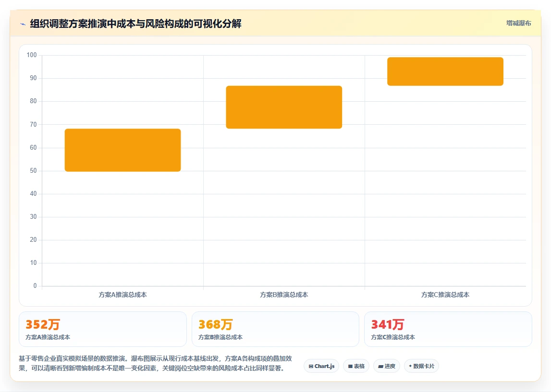Click the 数据卡片 tag
This screenshot has width=551, height=392.
point(421,366)
